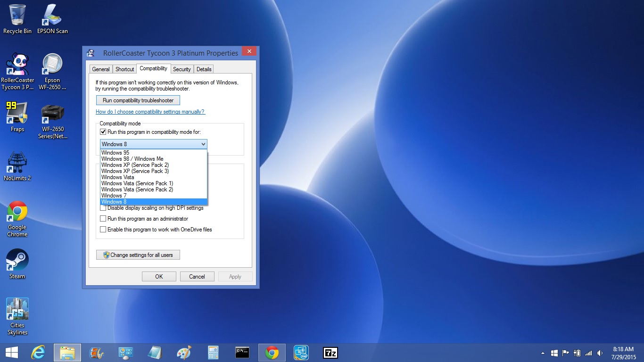Click the taskbar clock and date
This screenshot has width=644, height=362.
(x=623, y=353)
